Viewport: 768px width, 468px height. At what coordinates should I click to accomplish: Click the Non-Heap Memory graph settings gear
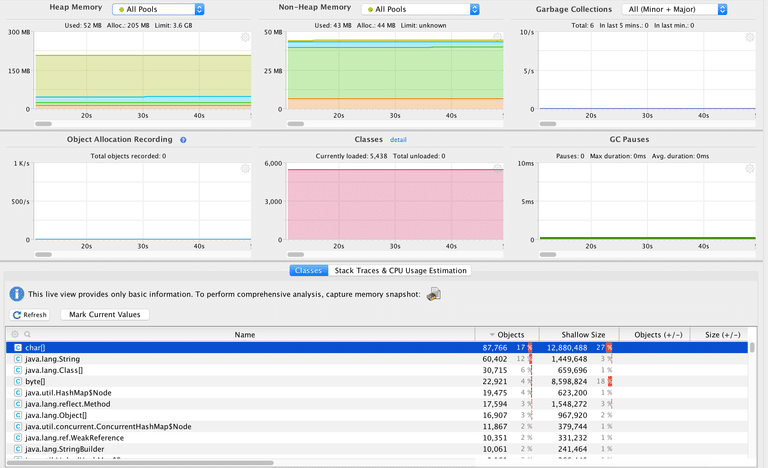tap(497, 37)
